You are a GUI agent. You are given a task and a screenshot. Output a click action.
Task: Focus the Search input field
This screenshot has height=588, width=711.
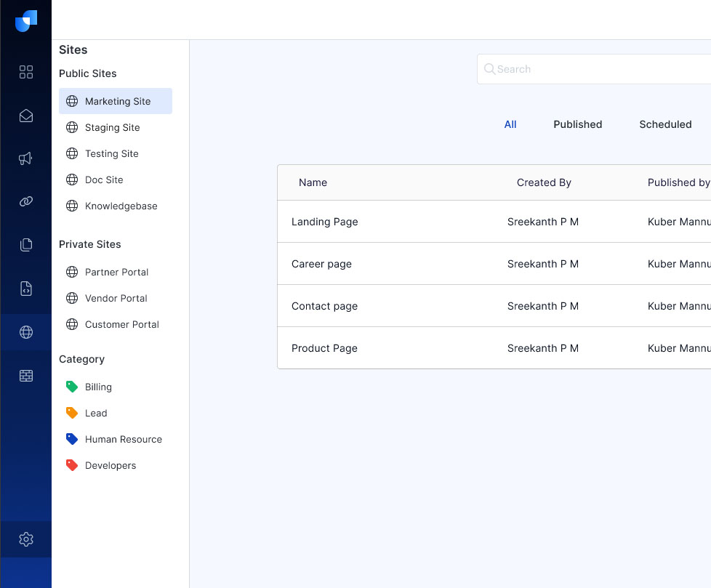pyautogui.click(x=594, y=69)
